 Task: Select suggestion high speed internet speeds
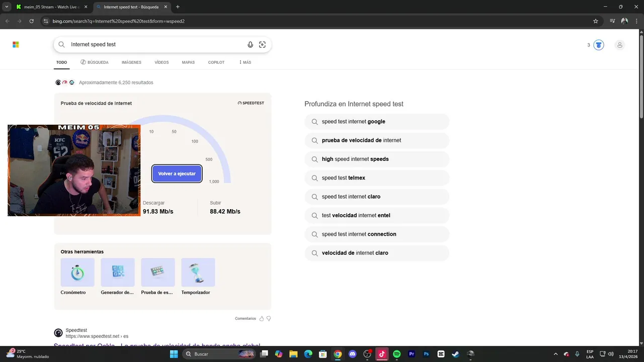point(377,159)
